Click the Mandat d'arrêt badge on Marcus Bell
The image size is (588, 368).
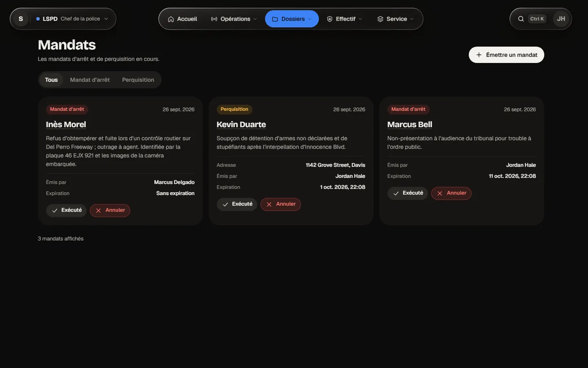click(408, 109)
